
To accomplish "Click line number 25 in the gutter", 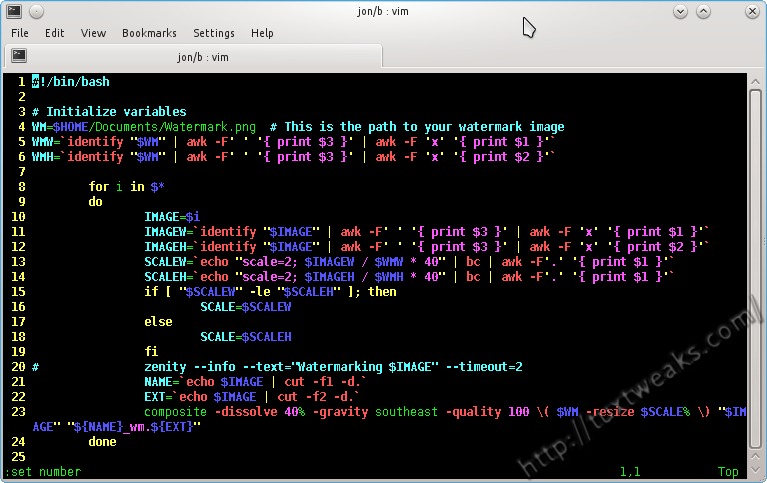I will coord(18,457).
